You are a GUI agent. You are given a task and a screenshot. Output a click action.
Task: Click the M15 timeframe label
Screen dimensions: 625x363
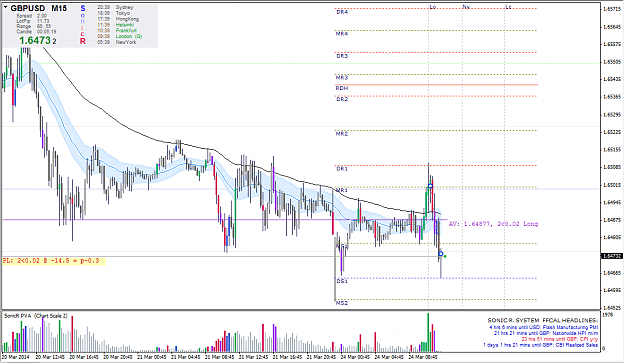(59, 8)
